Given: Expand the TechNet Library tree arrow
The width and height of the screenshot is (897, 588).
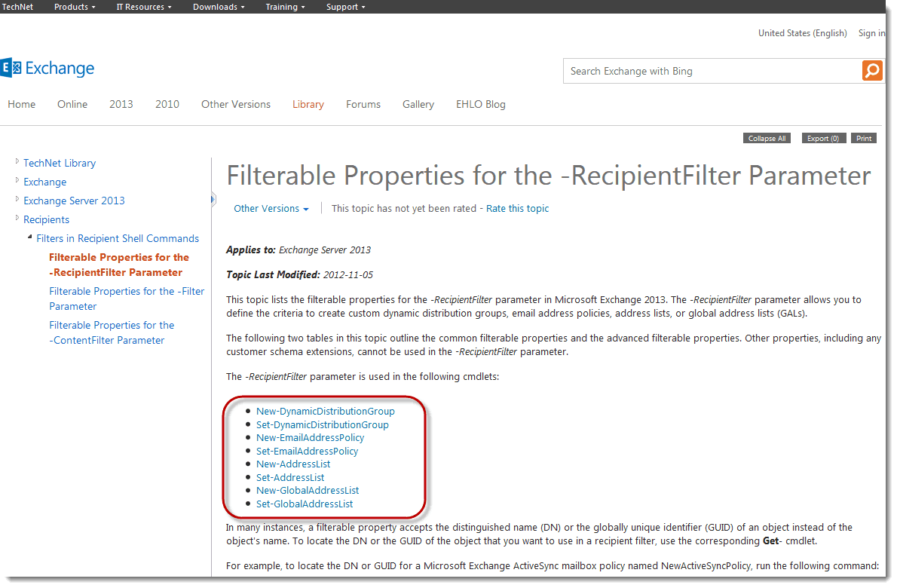Looking at the screenshot, I should coord(17,162).
